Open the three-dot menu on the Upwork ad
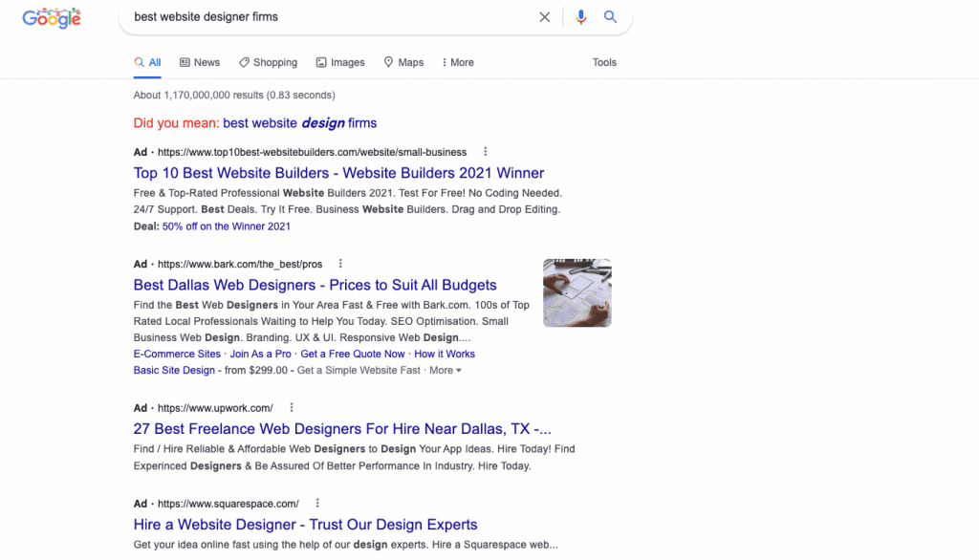Viewport: 979px width, 560px height. click(291, 407)
